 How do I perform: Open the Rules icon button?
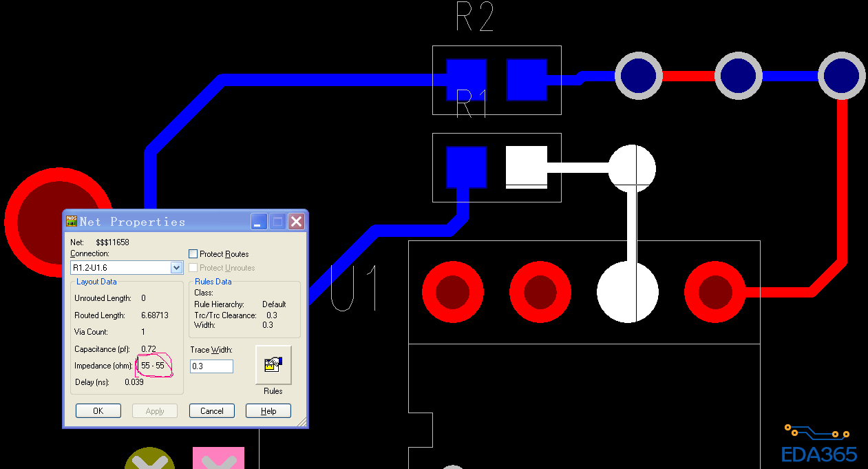(273, 365)
